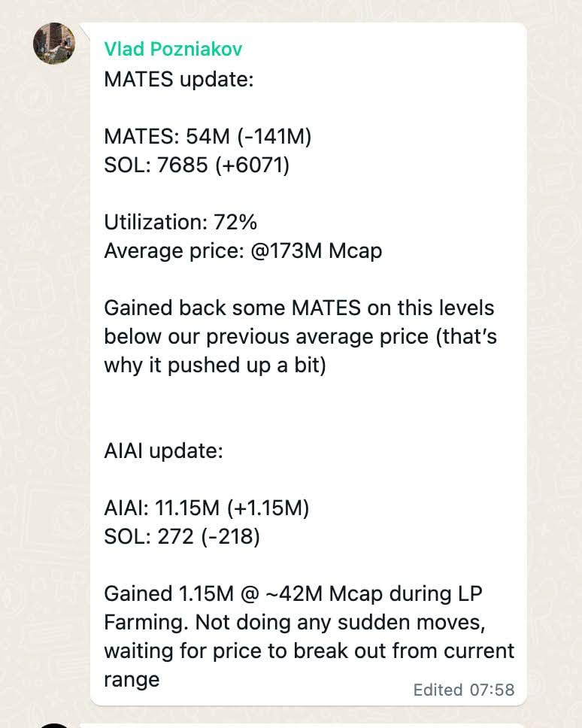
Task: Click the dark avatar of the next message
Action: 54,725
